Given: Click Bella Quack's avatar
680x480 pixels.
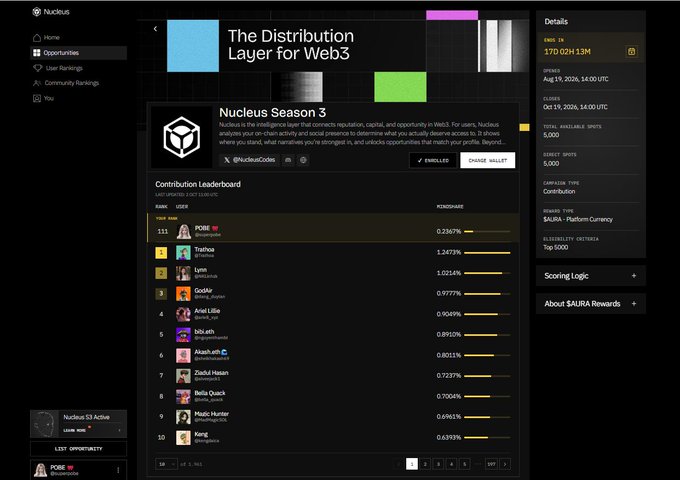Looking at the screenshot, I should click(183, 396).
